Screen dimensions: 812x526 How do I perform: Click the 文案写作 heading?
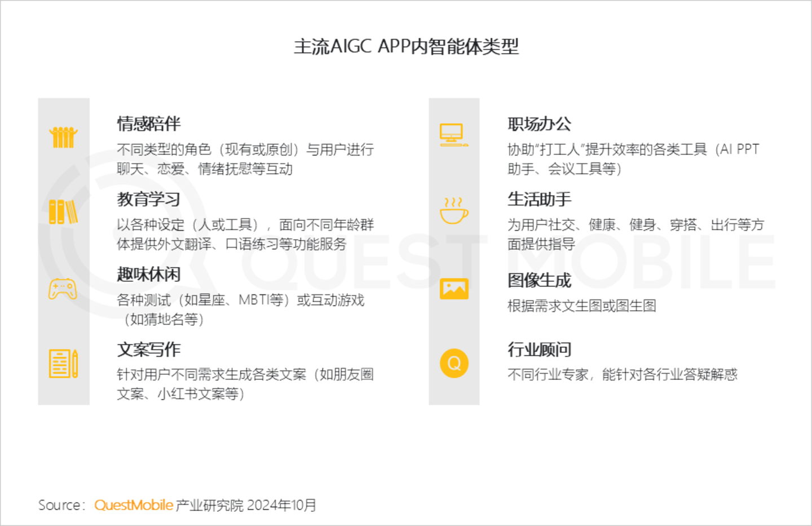pos(149,350)
